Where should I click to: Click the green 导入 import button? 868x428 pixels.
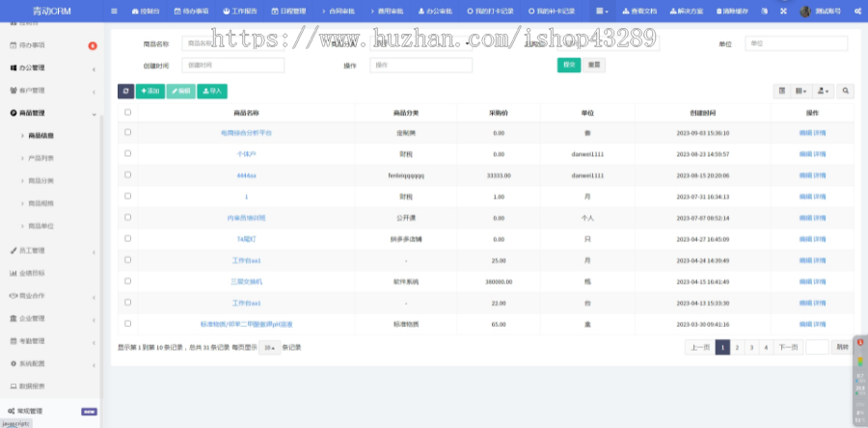[x=212, y=91]
